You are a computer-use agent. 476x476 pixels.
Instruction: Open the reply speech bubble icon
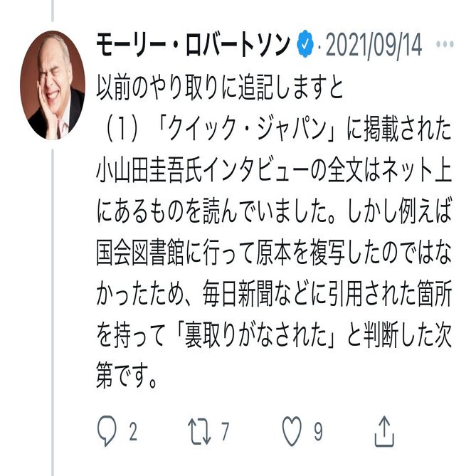click(x=107, y=430)
